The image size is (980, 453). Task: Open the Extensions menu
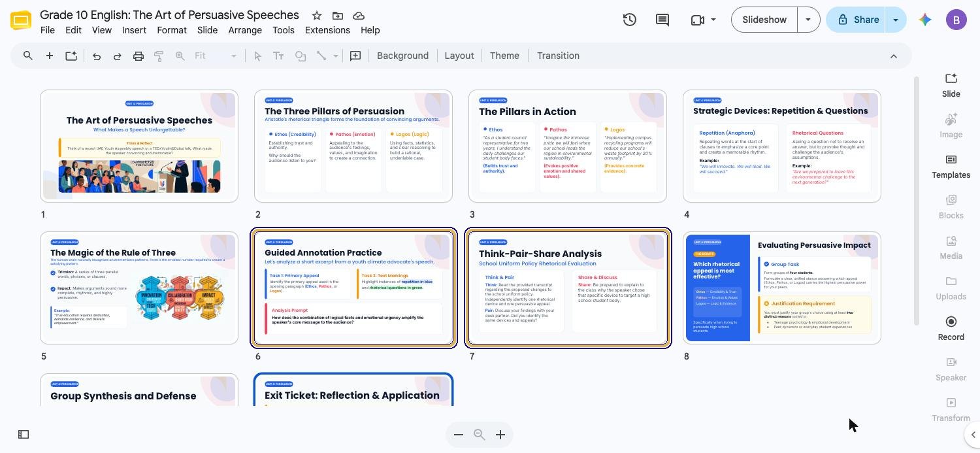click(x=327, y=30)
